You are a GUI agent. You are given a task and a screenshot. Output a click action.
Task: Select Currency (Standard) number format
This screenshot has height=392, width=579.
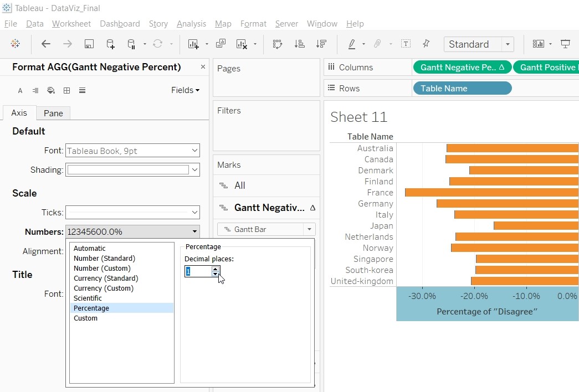pos(106,278)
